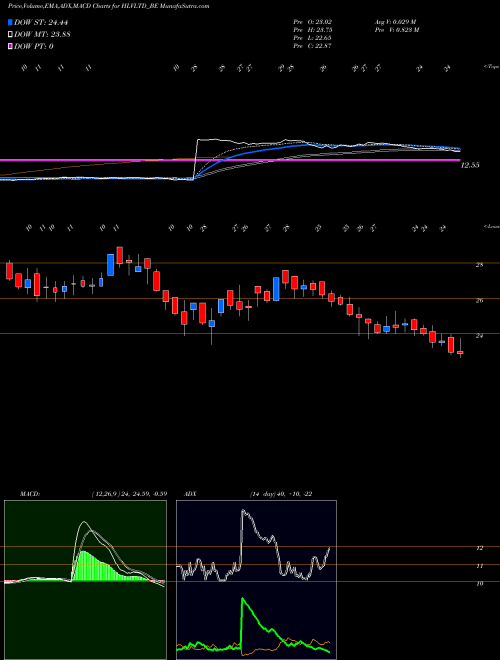Select the 'DOW PT: 0' legend text

(34, 47)
